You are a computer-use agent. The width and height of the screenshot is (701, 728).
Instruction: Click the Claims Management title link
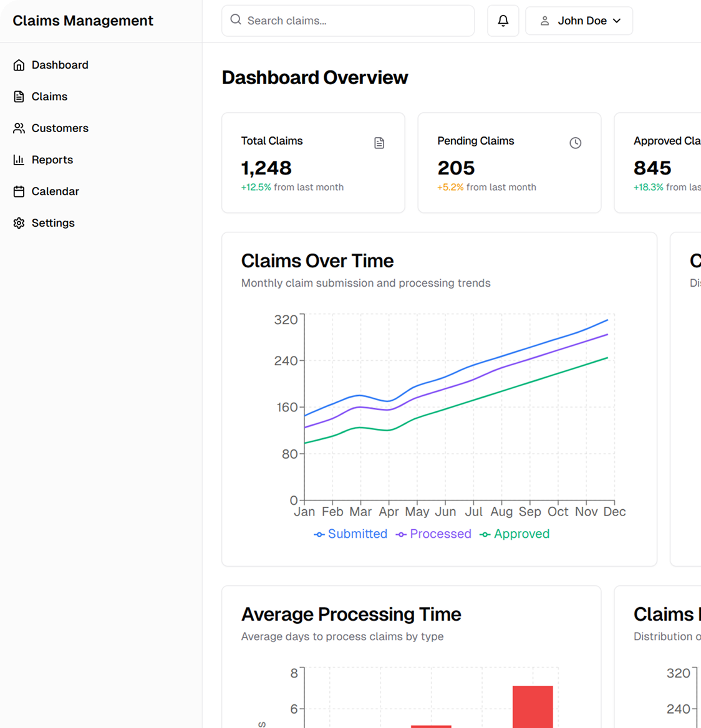click(83, 21)
